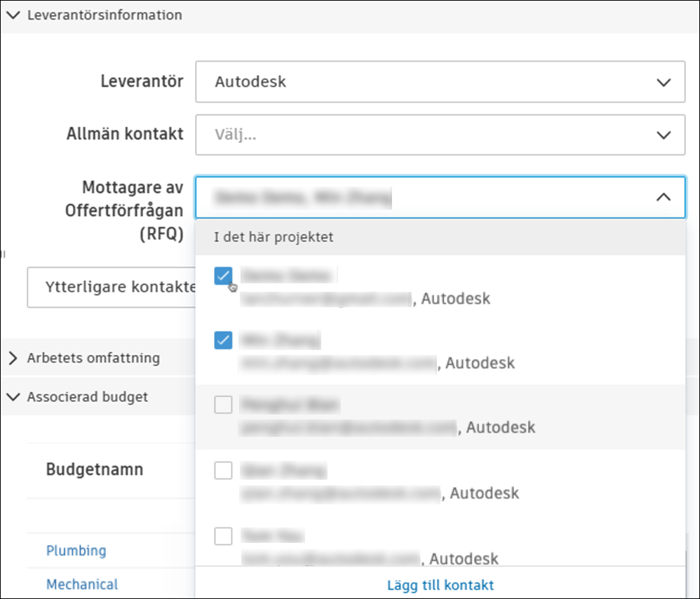Click the Lägg till kontakt link
The width and height of the screenshot is (700, 599).
tap(440, 585)
